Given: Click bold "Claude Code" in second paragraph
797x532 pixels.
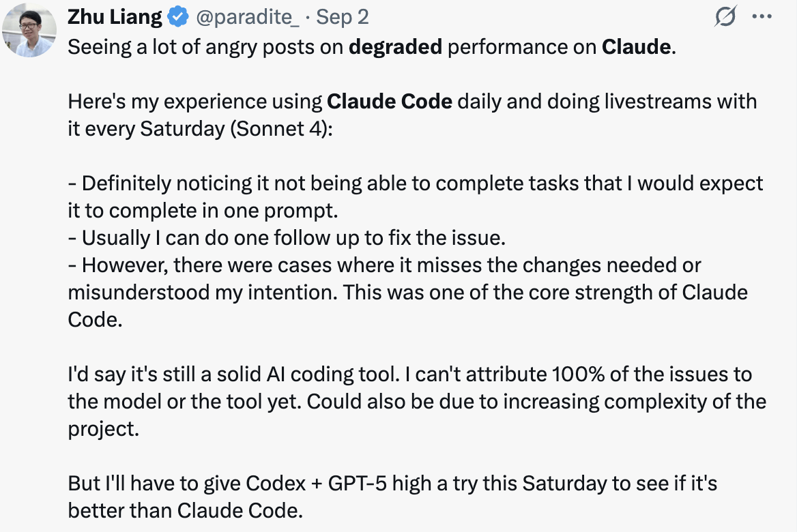Looking at the screenshot, I should click(x=390, y=102).
